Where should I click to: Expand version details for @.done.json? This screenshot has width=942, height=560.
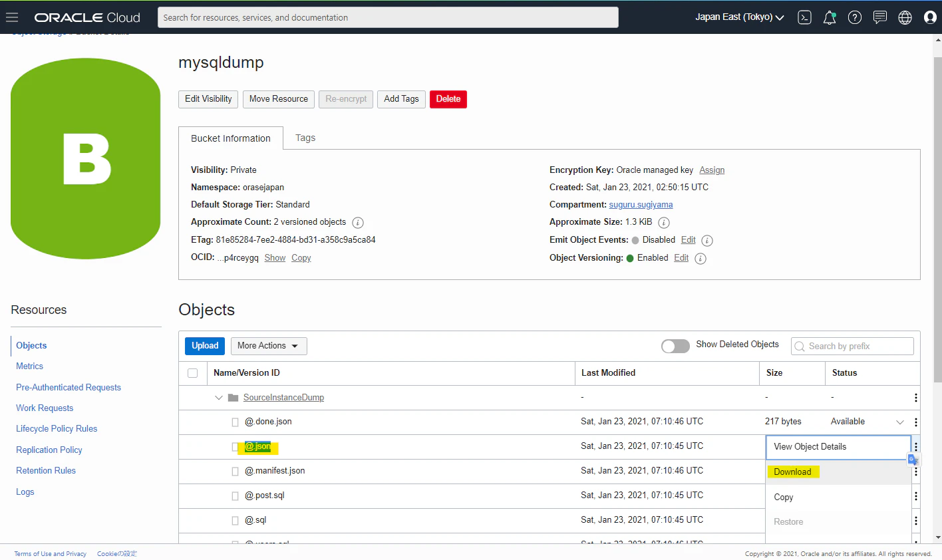[x=900, y=422]
